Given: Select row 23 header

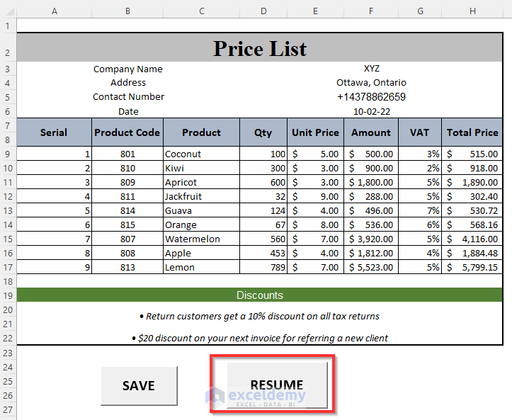Looking at the screenshot, I should pos(8,353).
